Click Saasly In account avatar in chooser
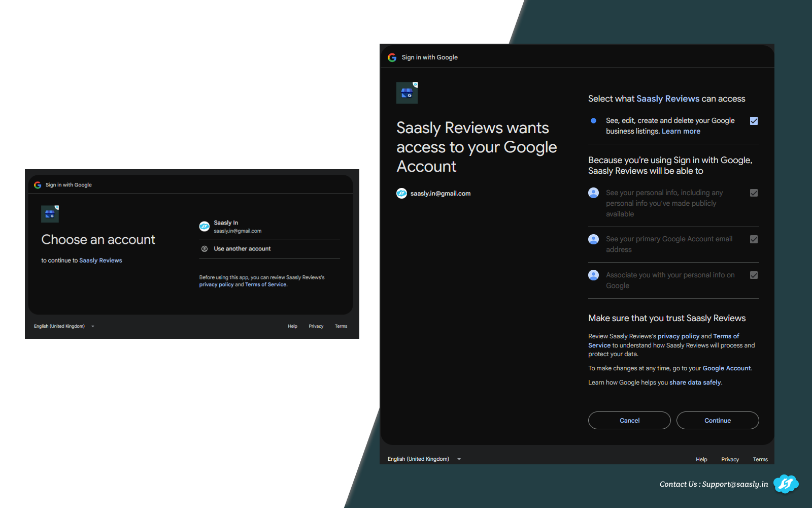 point(205,227)
